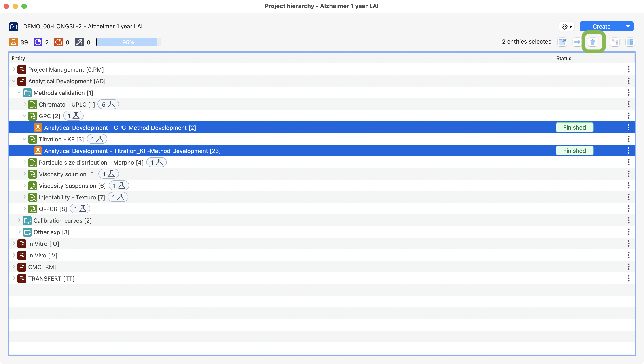Click the trash delete selected entities icon
644x364 pixels.
point(592,42)
